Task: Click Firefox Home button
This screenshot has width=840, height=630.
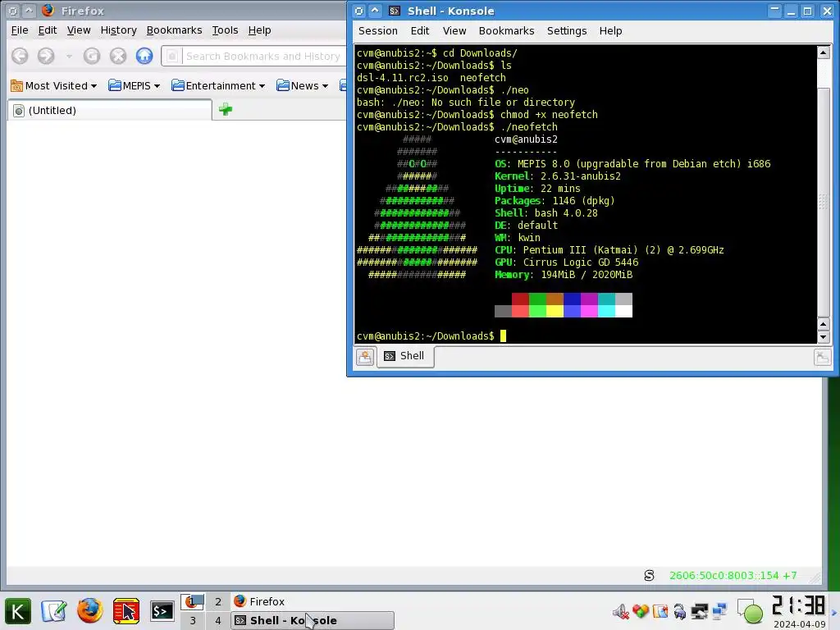Action: point(144,56)
